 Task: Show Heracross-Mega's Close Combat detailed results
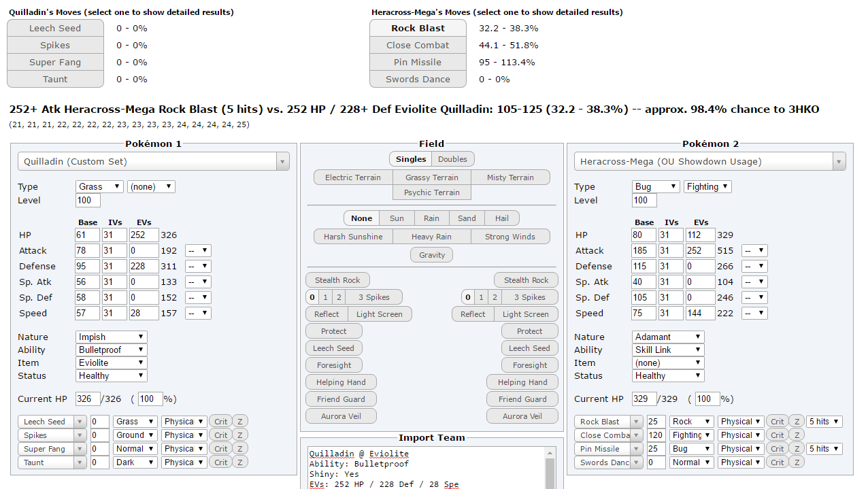click(418, 45)
